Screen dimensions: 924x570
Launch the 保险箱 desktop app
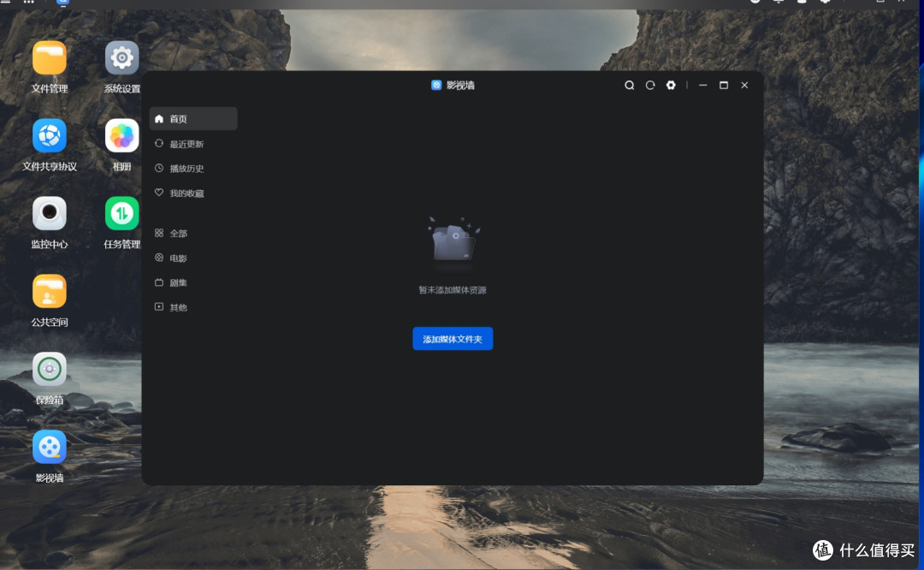coord(50,369)
